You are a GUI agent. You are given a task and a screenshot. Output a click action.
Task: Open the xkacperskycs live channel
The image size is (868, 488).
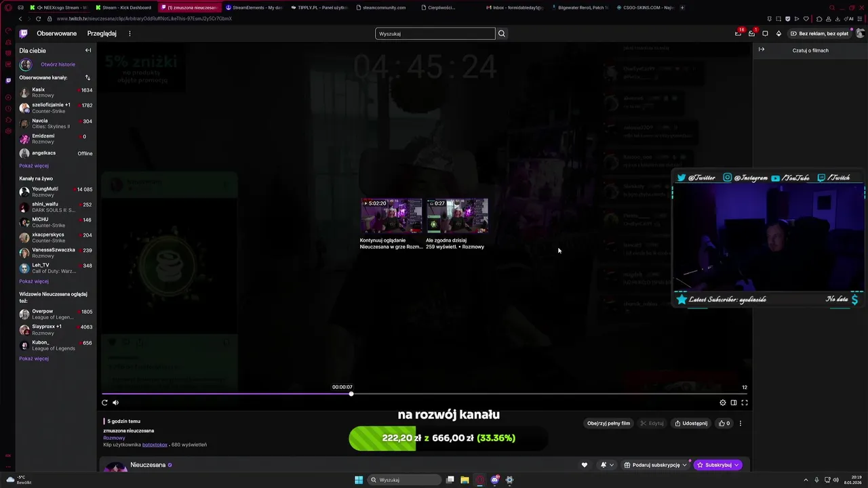coord(56,237)
